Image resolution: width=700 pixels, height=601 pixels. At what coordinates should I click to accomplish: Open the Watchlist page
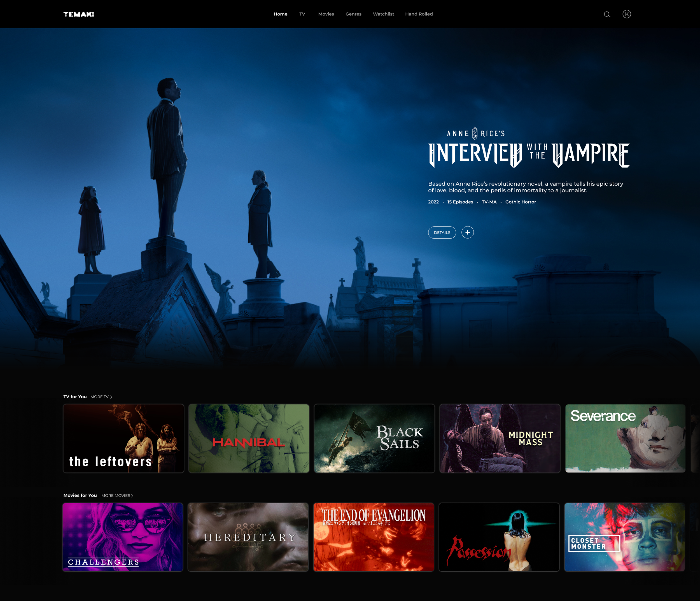click(x=383, y=14)
